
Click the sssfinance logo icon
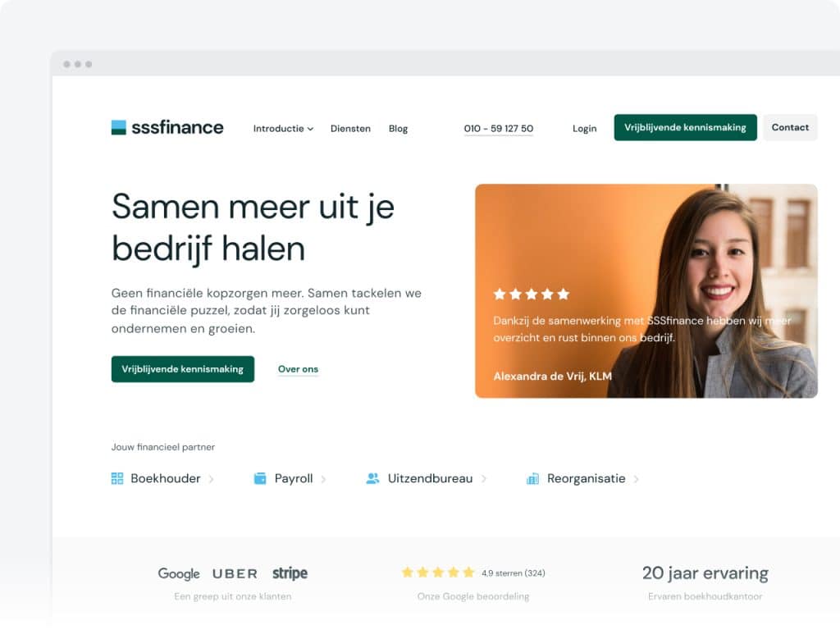click(x=118, y=127)
